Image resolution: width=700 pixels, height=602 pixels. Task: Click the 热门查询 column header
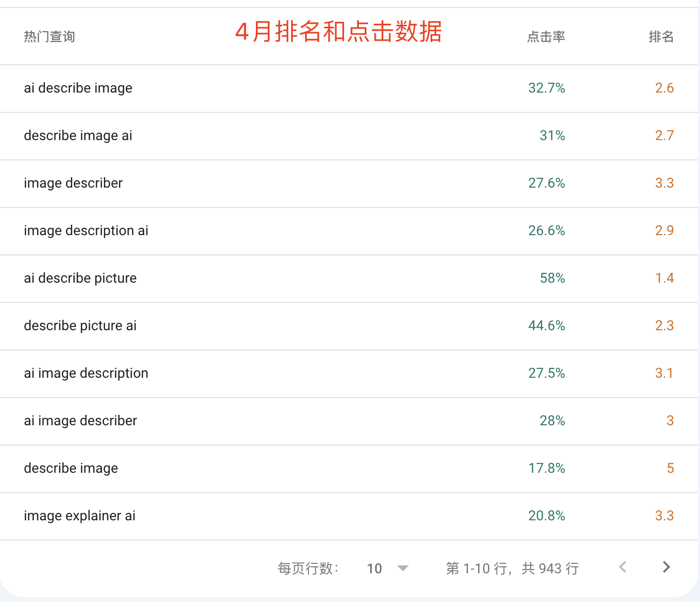[50, 37]
